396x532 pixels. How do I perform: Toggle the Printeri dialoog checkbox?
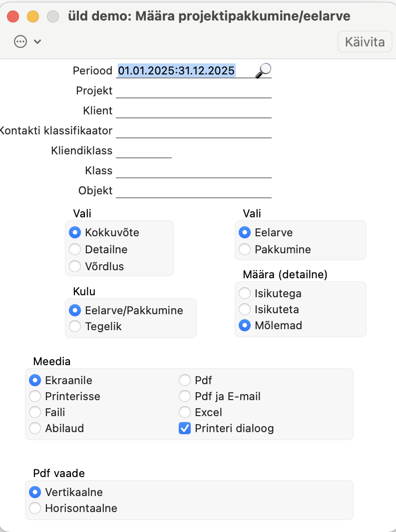[185, 428]
